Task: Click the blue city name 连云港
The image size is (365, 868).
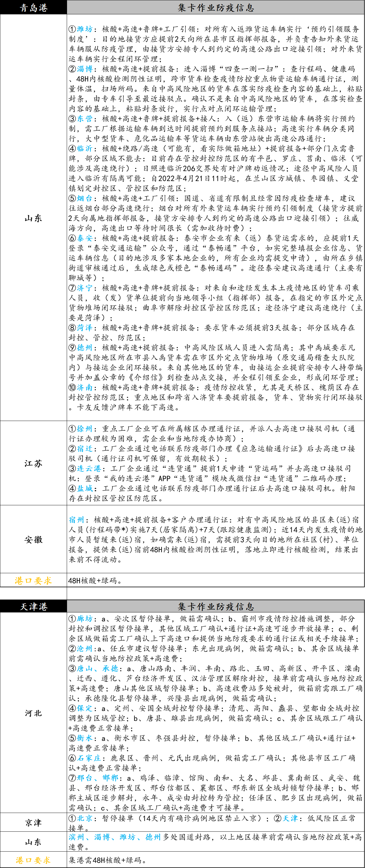Action: [x=89, y=468]
